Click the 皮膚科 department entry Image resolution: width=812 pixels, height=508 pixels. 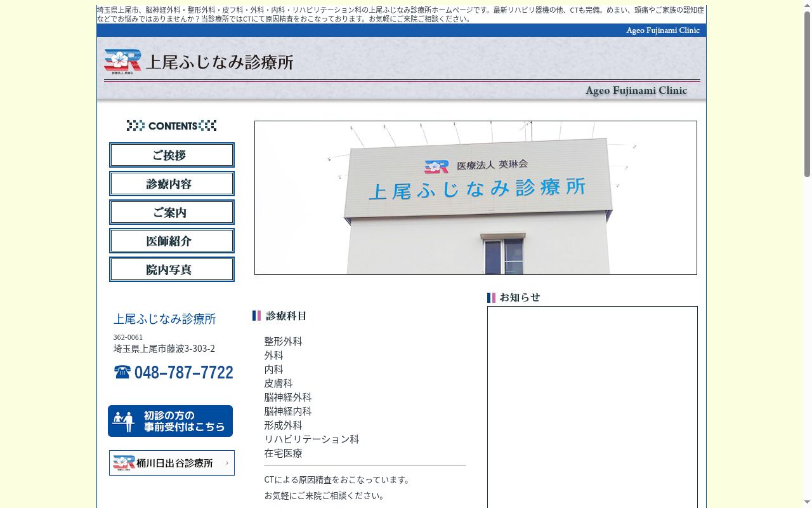[x=278, y=384]
